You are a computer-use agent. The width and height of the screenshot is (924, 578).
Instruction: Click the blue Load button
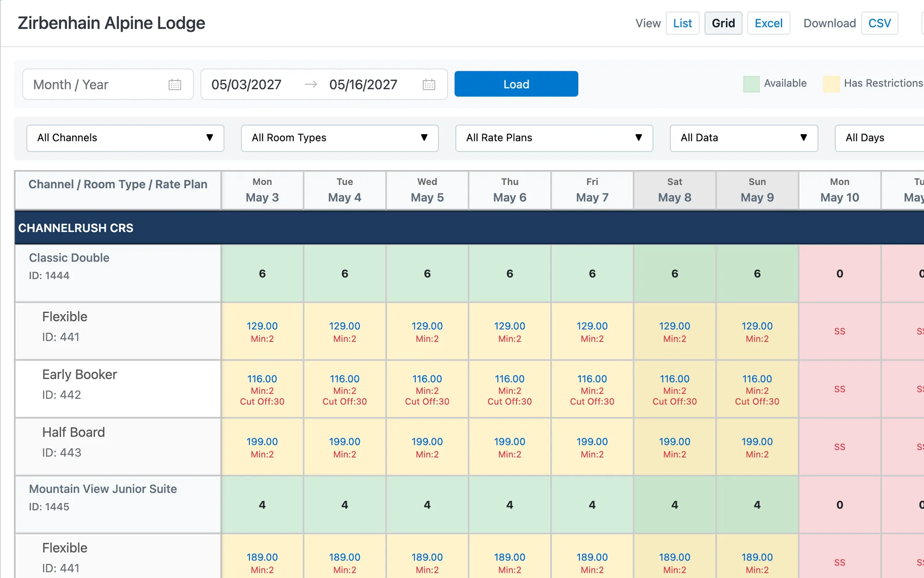[x=516, y=84]
